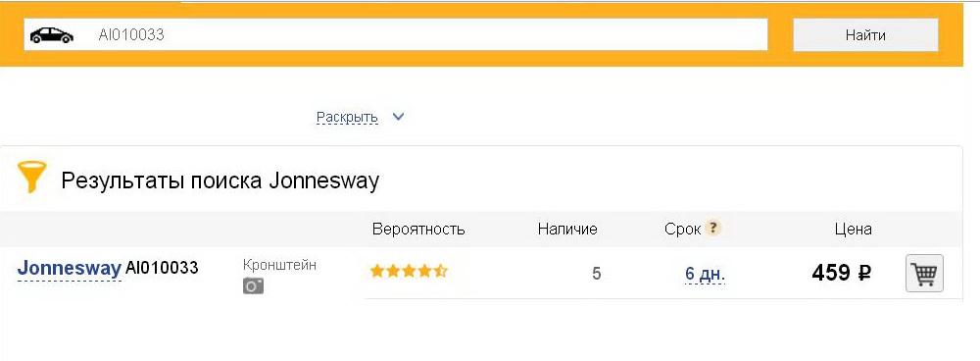Click the Кронштейн product description

(x=279, y=265)
